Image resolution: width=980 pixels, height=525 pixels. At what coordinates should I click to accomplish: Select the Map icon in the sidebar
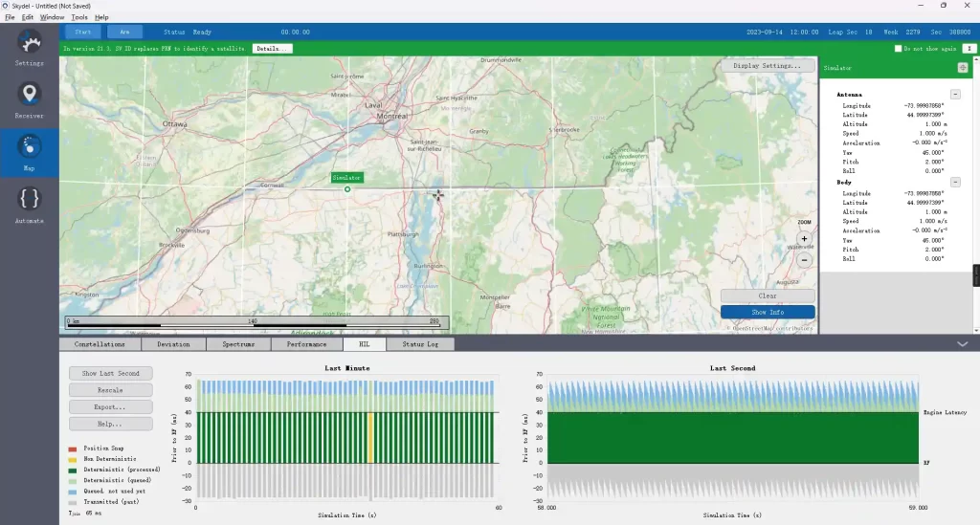(30, 151)
